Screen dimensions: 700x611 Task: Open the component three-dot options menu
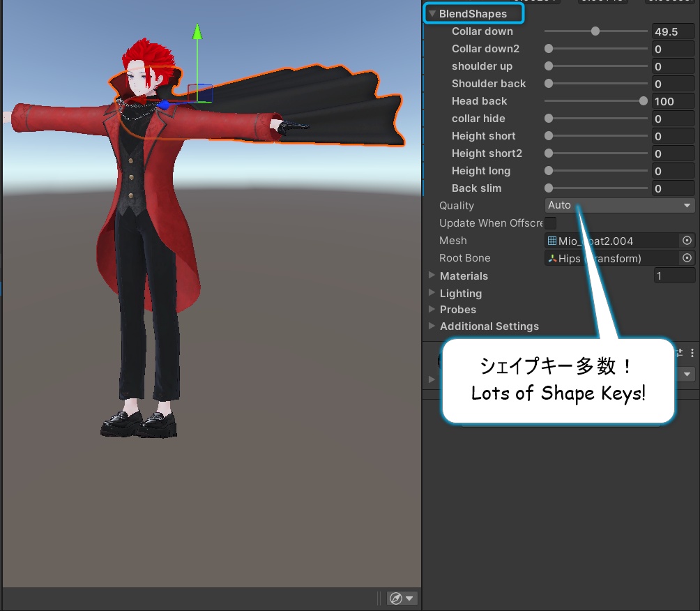pos(692,353)
